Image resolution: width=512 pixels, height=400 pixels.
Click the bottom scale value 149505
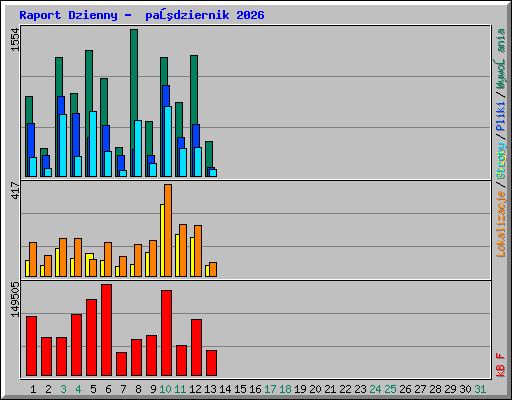(15, 299)
